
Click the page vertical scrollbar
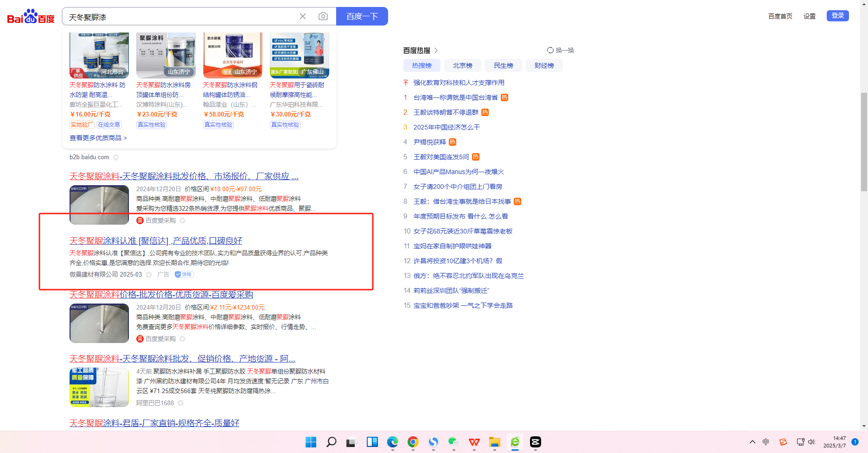pyautogui.click(x=864, y=142)
